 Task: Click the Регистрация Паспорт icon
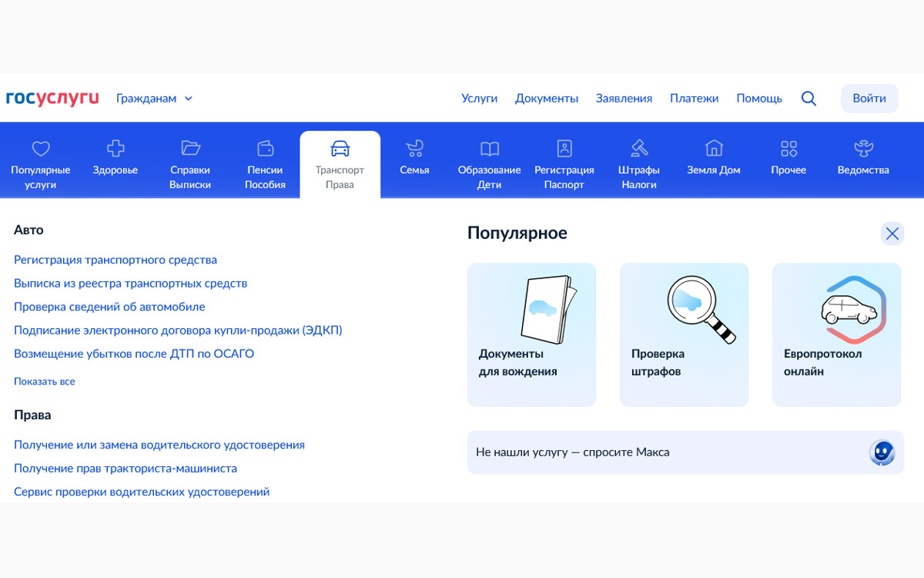coord(564,148)
